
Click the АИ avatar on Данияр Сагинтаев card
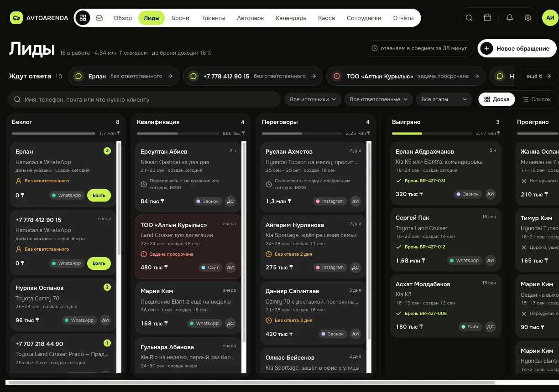coord(355,334)
